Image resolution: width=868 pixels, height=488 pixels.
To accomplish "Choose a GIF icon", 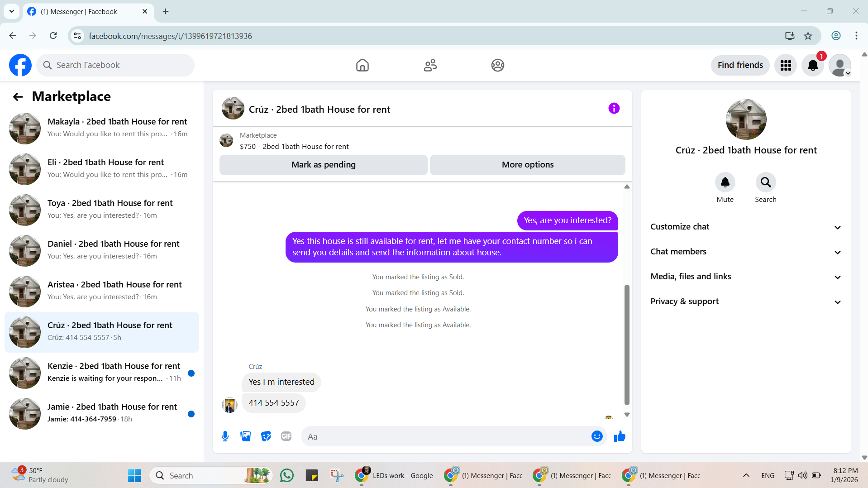I will pyautogui.click(x=286, y=436).
